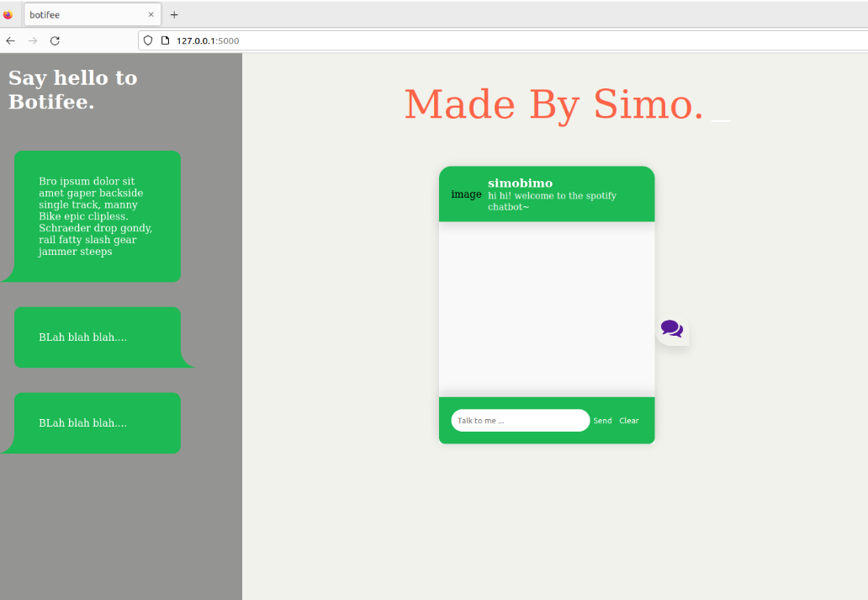Click the Firefox shield tracking protection icon
Image resolution: width=868 pixels, height=600 pixels.
[146, 40]
